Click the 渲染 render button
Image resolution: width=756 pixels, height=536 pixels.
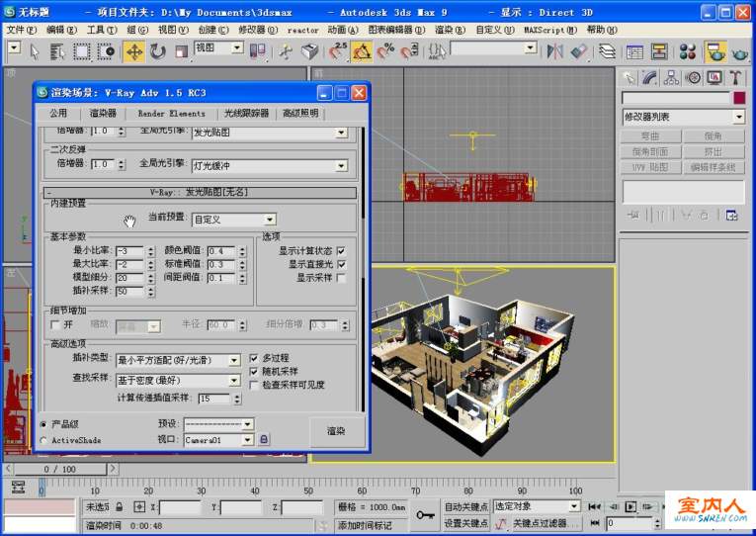[337, 431]
